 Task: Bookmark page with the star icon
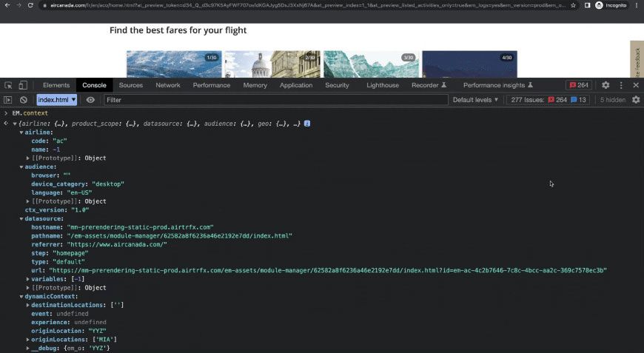574,5
